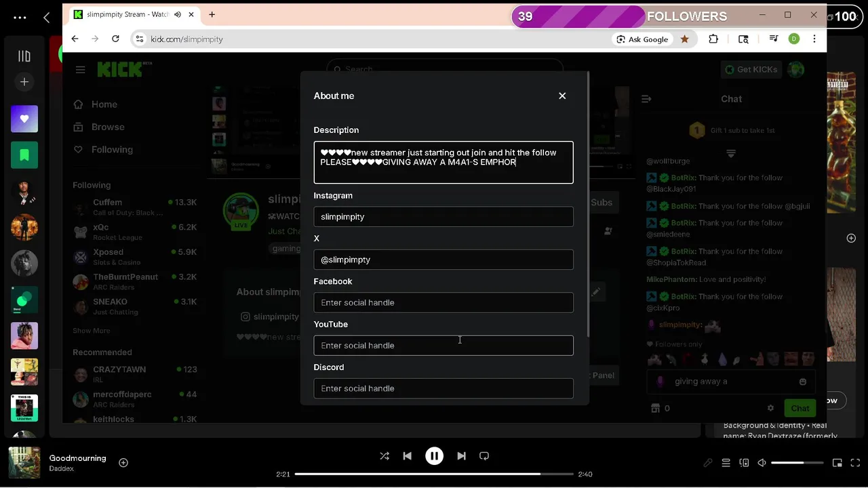Click the Discord social handle field

tap(443, 388)
